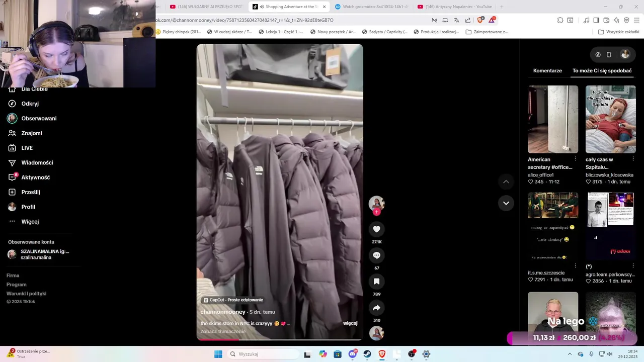This screenshot has width=644, height=362.
Task: Open the Brave media music-note icon
Action: point(586,20)
